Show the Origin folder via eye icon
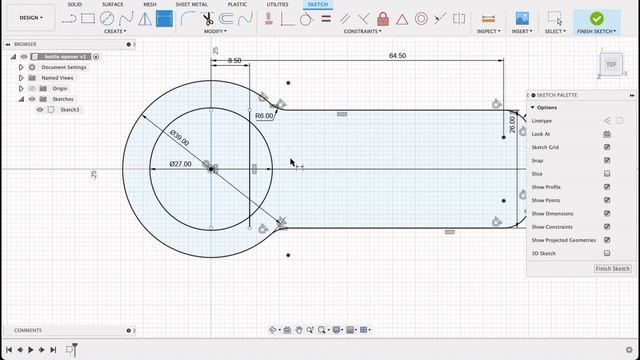640x360 pixels. click(x=32, y=88)
